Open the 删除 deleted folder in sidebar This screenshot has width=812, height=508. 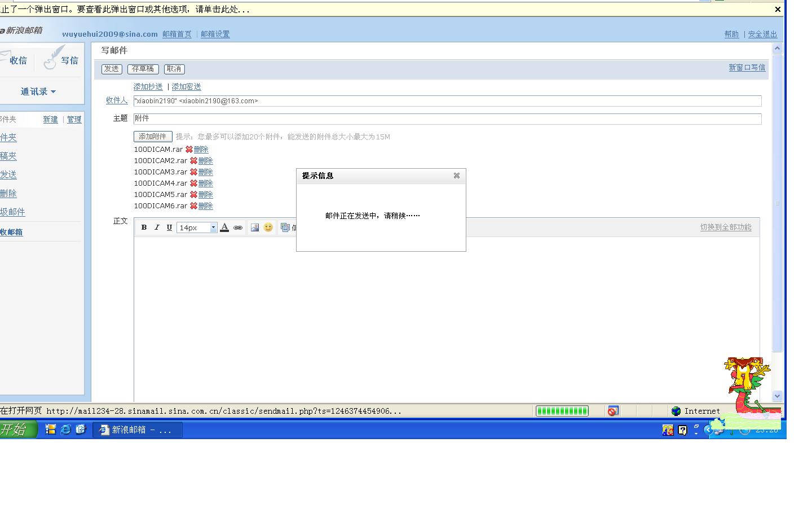pyautogui.click(x=8, y=194)
